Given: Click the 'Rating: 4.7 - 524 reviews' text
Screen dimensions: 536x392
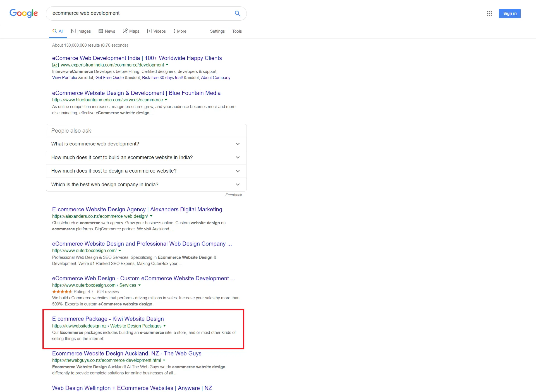Looking at the screenshot, I should click(x=96, y=291).
